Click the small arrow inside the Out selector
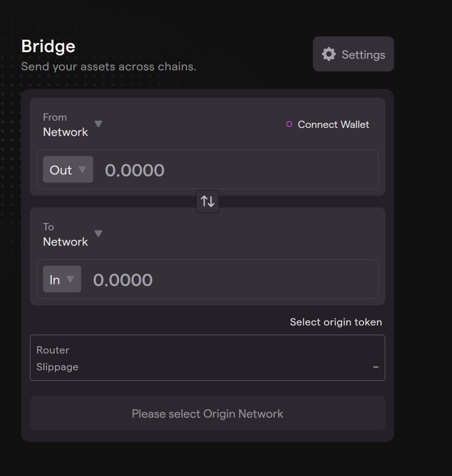This screenshot has width=452, height=476. point(82,170)
